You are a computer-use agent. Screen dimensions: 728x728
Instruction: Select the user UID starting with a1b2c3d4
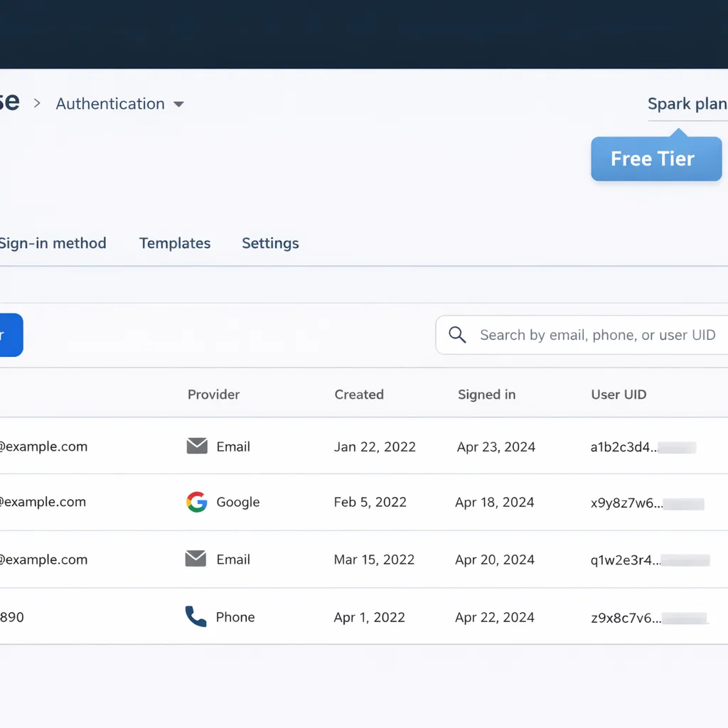[x=619, y=447]
